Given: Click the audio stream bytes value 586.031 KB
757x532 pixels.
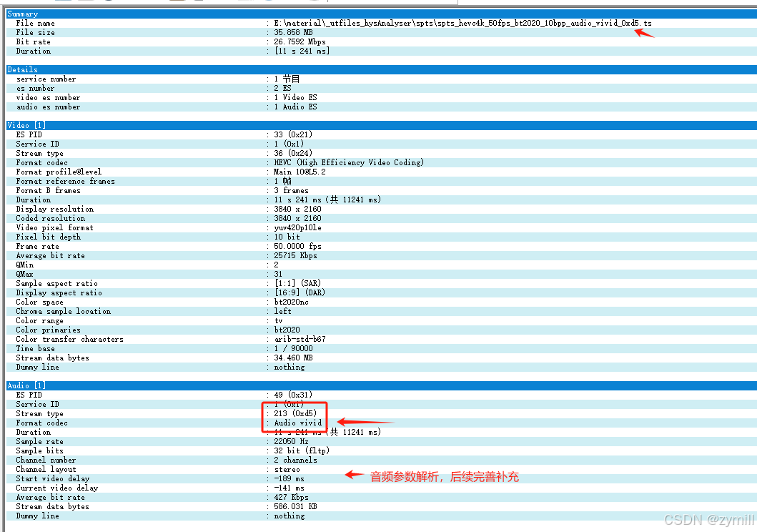Looking at the screenshot, I should [x=295, y=506].
